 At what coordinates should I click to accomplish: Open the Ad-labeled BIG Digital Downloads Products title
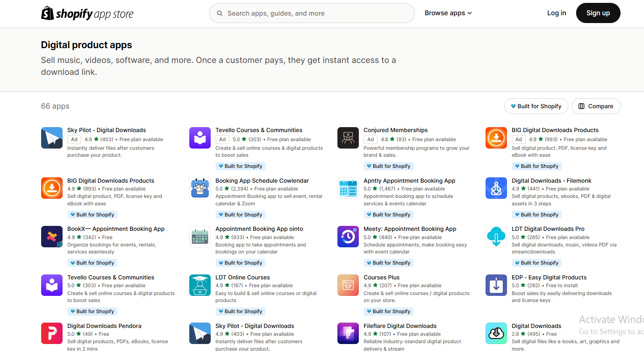pos(555,130)
